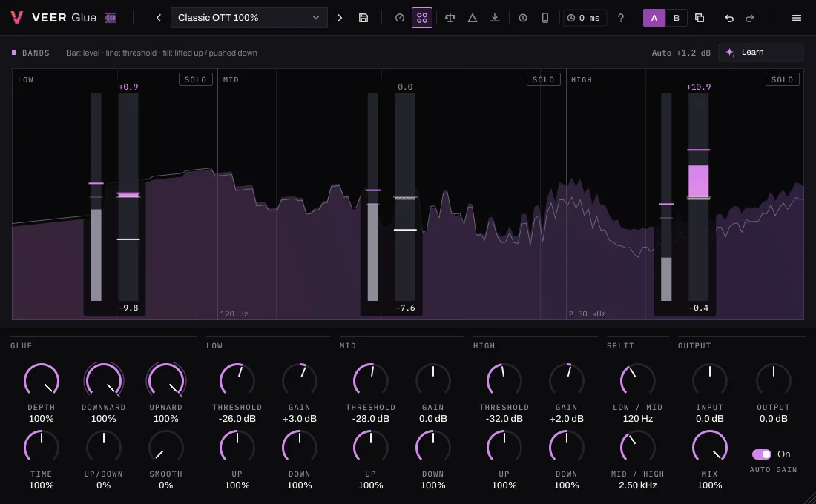Click the +10.9 HIGH band meter value
The width and height of the screenshot is (816, 504).
[x=698, y=87]
